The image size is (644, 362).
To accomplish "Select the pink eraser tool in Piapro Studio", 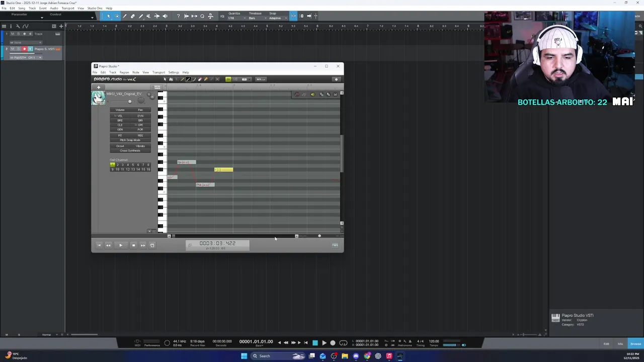I will coord(200,79).
